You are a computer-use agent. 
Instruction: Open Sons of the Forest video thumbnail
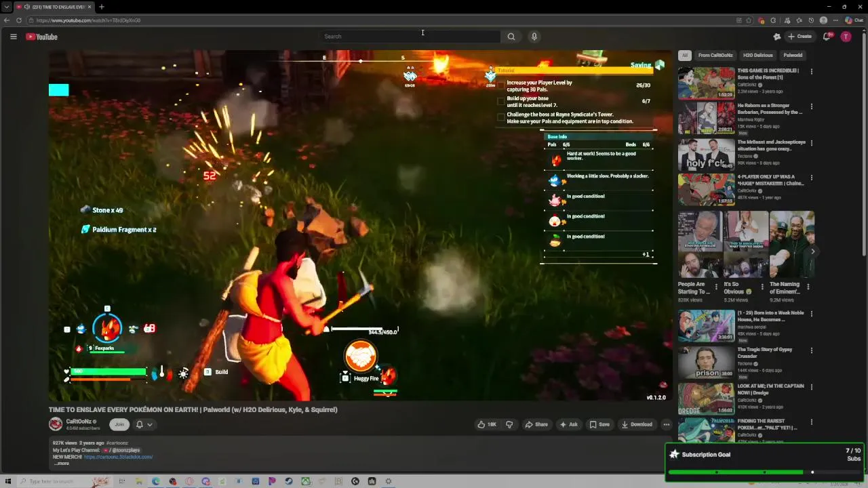pos(706,83)
